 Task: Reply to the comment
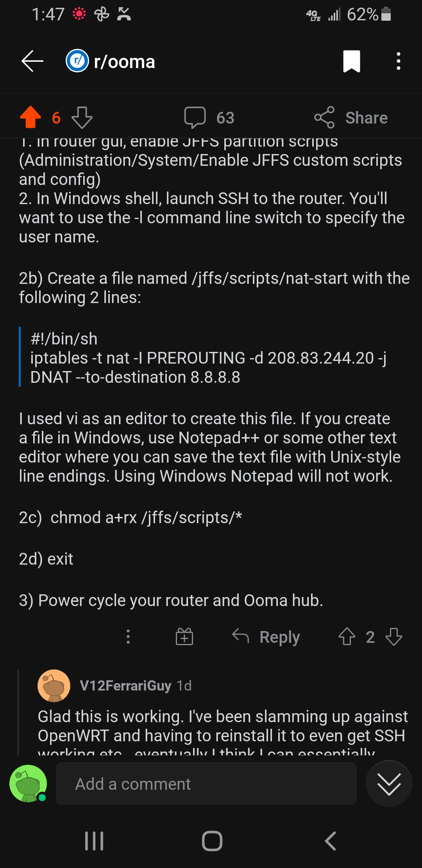coord(266,637)
